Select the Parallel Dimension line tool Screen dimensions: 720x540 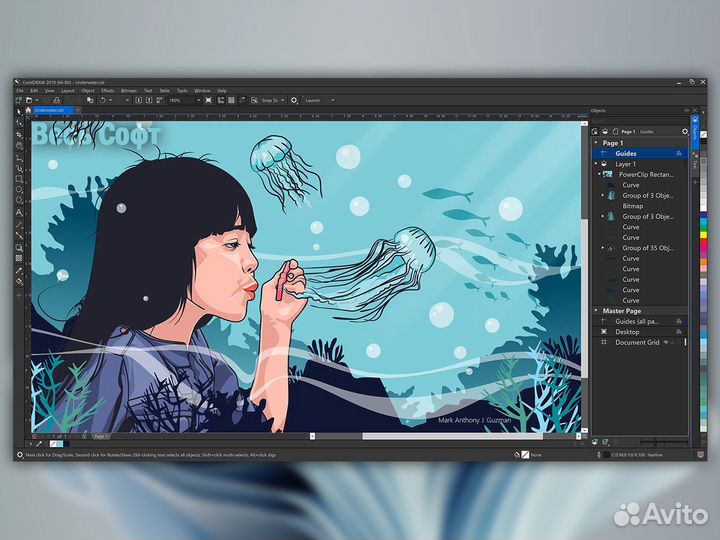[19, 225]
